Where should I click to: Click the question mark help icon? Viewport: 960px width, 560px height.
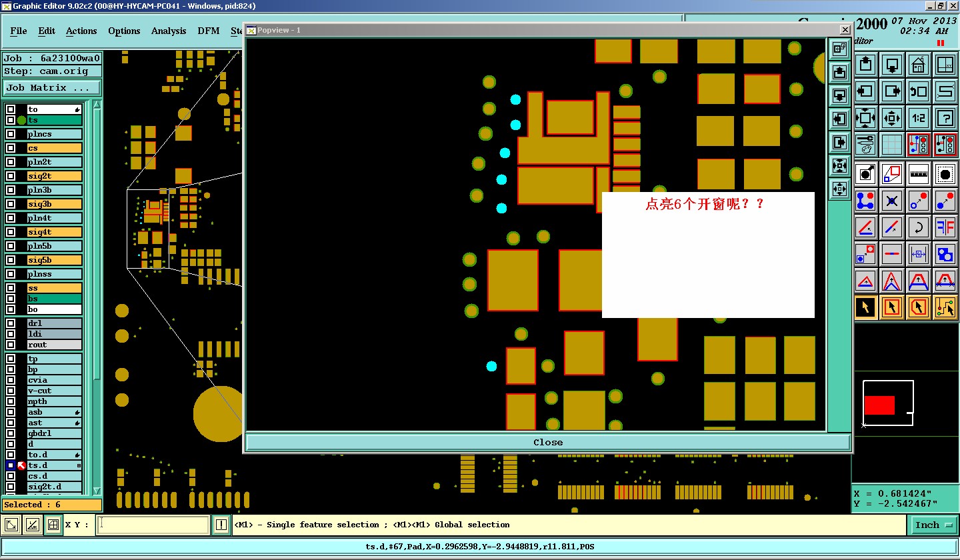point(945,118)
